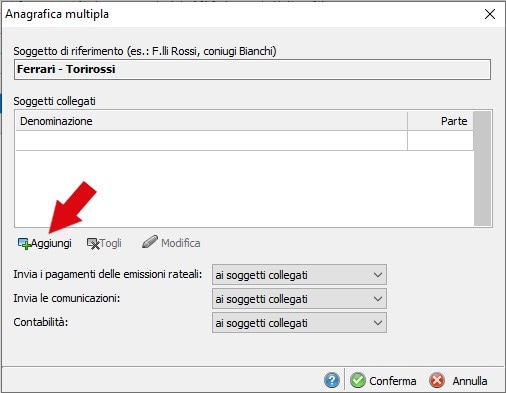This screenshot has height=393, width=506.
Task: Click the Denominazione column header
Action: pos(211,121)
